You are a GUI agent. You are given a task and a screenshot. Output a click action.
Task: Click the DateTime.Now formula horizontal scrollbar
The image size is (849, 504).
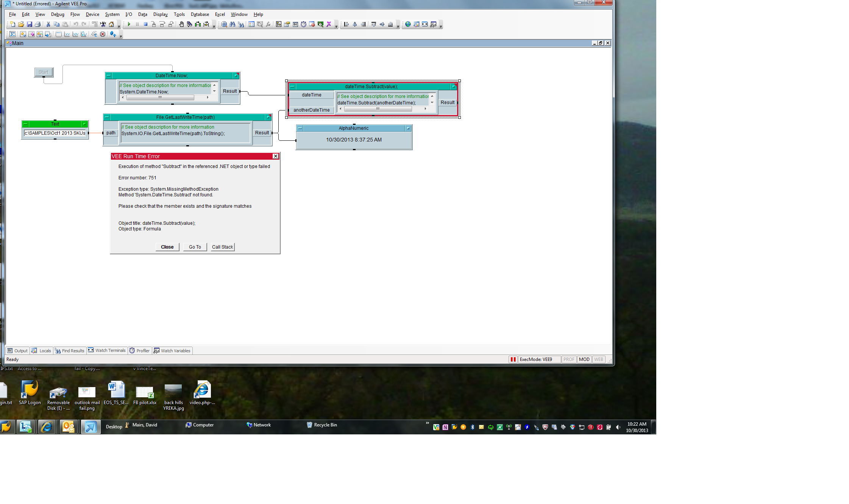[x=160, y=98]
